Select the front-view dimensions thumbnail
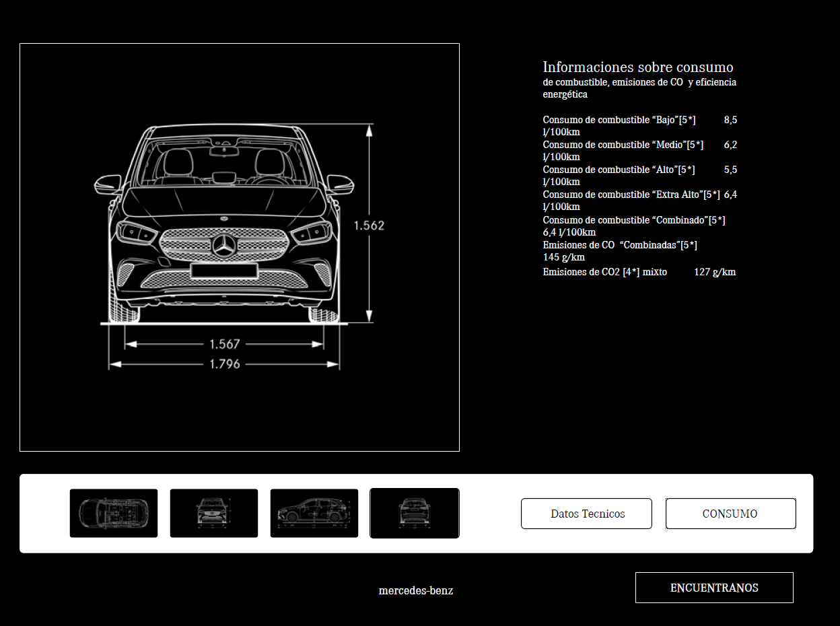 (214, 513)
